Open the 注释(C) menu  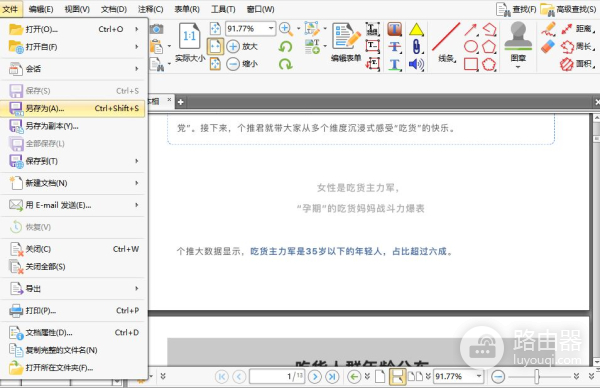[150, 9]
